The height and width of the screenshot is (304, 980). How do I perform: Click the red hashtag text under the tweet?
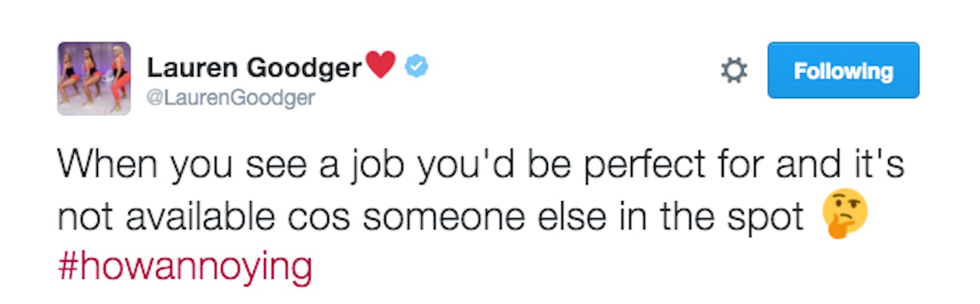coord(185,267)
